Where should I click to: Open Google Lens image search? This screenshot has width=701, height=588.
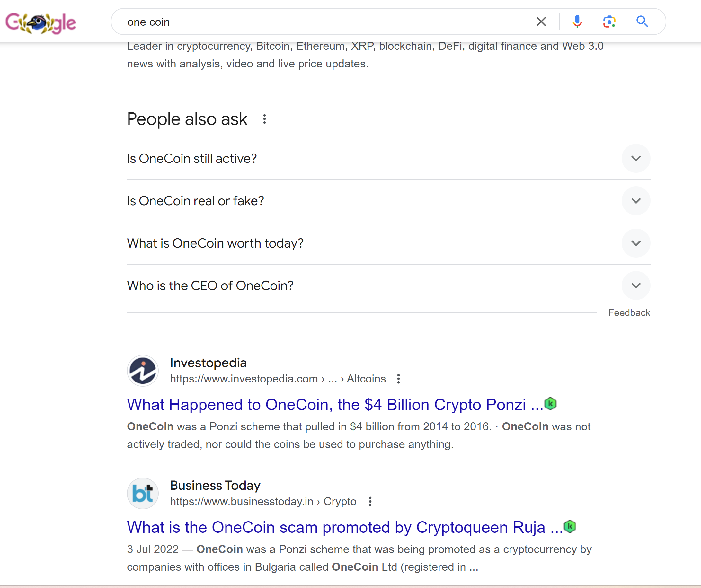pyautogui.click(x=609, y=22)
